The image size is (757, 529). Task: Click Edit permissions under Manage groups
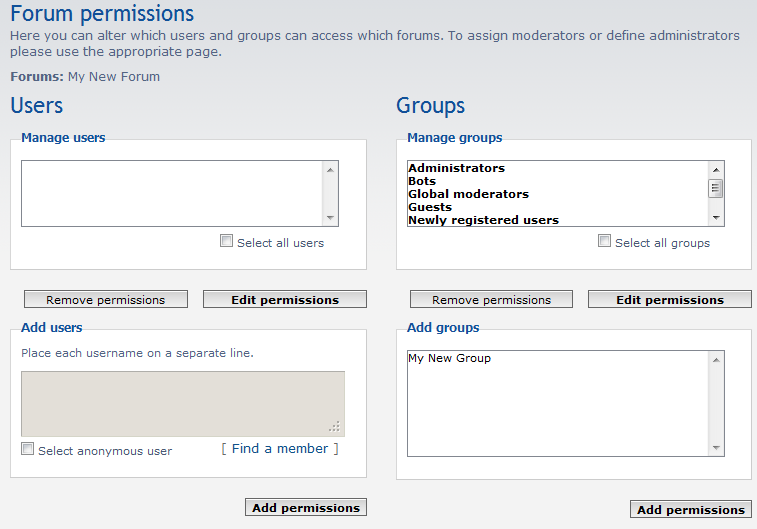669,299
